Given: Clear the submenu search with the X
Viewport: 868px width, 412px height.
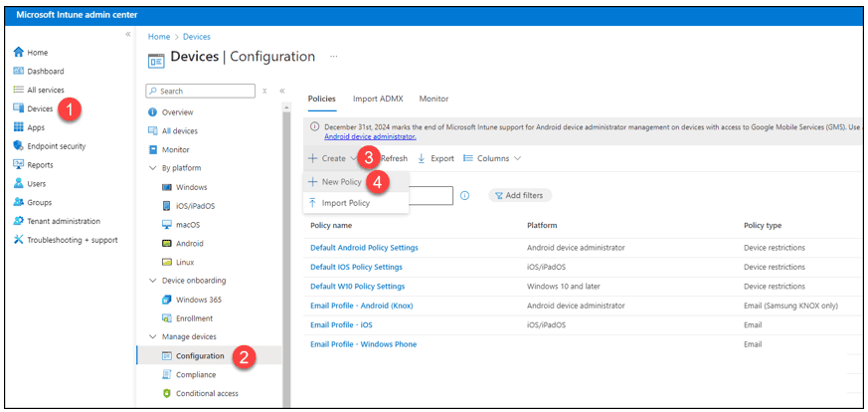Looking at the screenshot, I should (264, 91).
